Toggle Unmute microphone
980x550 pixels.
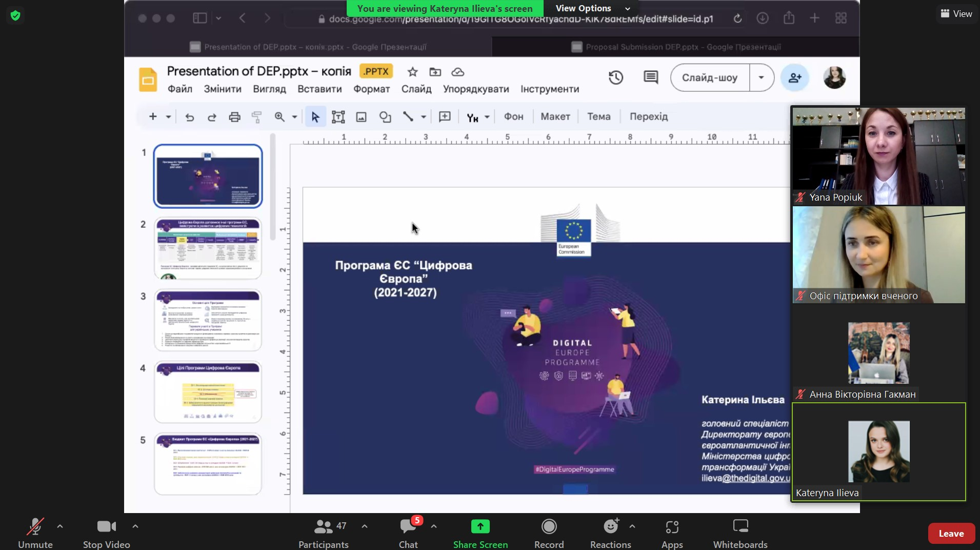[x=35, y=534]
